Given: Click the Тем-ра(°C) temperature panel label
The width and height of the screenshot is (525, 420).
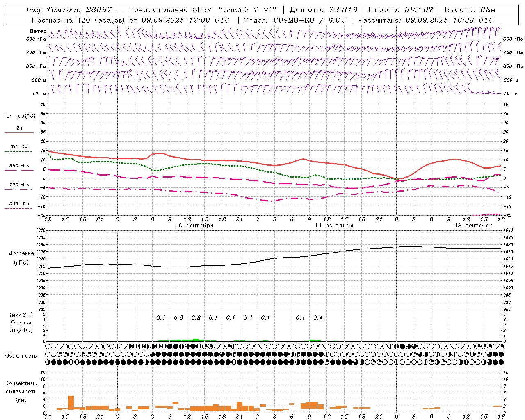Looking at the screenshot, I should [19, 116].
